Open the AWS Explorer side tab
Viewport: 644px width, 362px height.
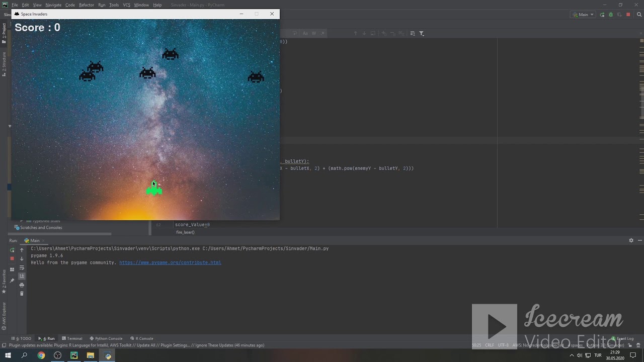(4, 316)
